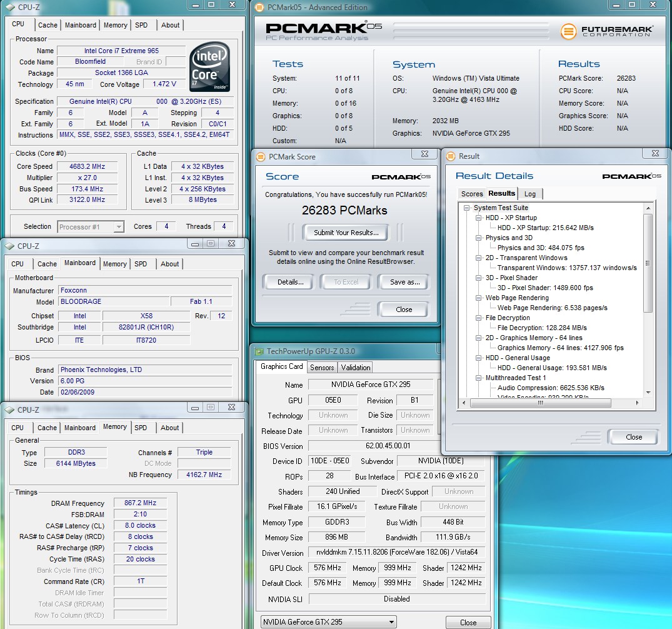This screenshot has width=672, height=629.
Task: Click the NB Frequency value 4162.7 MHz
Action: [204, 475]
